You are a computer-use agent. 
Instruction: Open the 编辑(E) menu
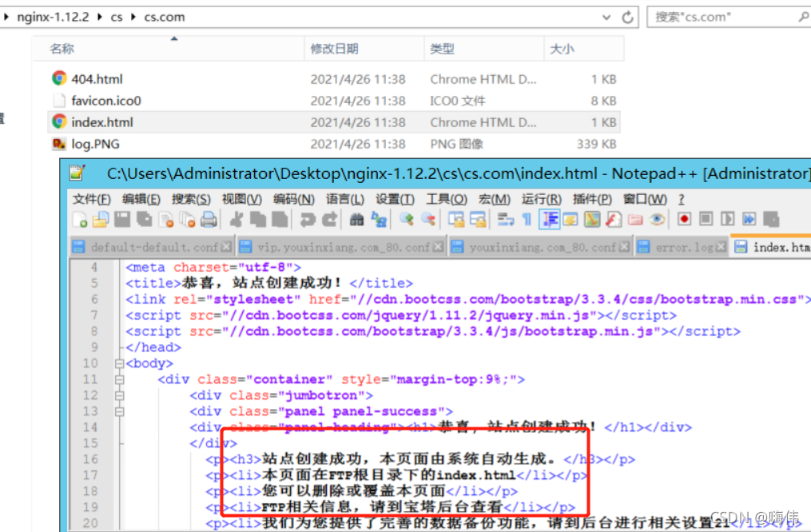141,199
